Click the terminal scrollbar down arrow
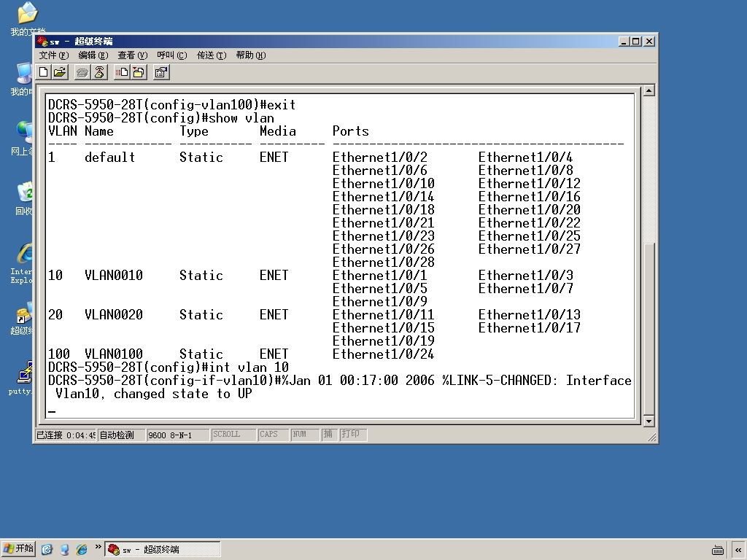The width and height of the screenshot is (747, 560). (x=649, y=421)
